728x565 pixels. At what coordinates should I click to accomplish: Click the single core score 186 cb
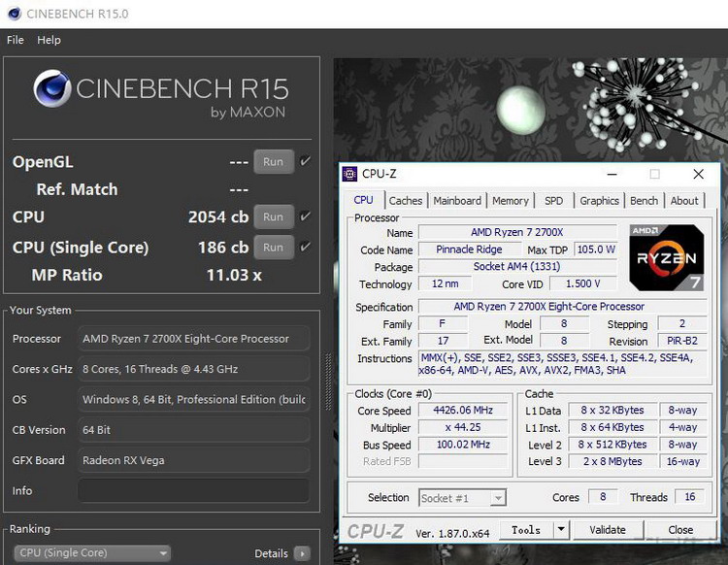click(223, 247)
